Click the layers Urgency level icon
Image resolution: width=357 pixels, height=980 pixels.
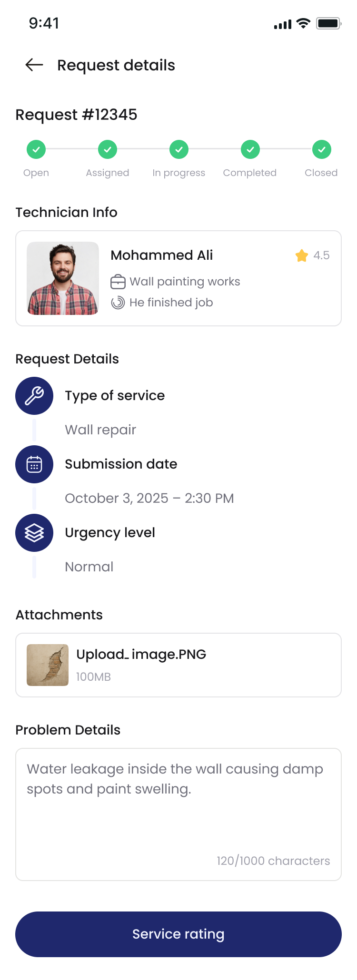coord(34,533)
